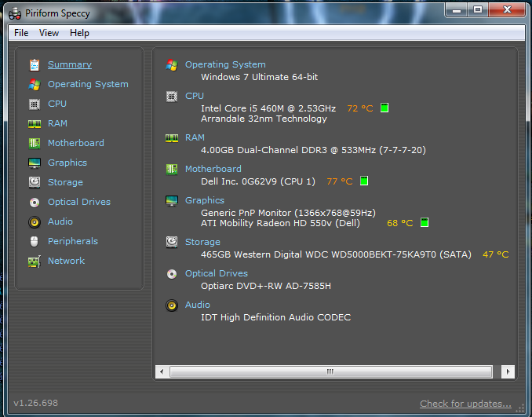Click Storage heading in summary pane

[202, 242]
